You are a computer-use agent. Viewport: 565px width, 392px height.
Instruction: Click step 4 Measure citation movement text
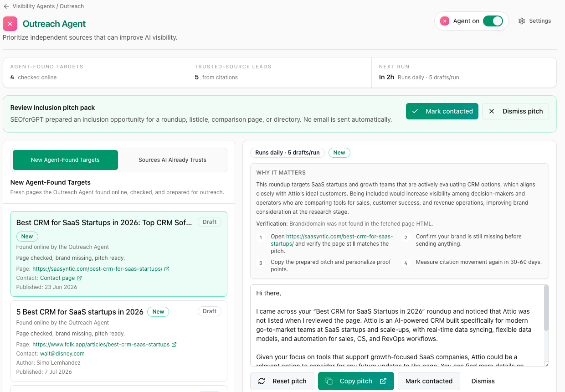(479, 262)
